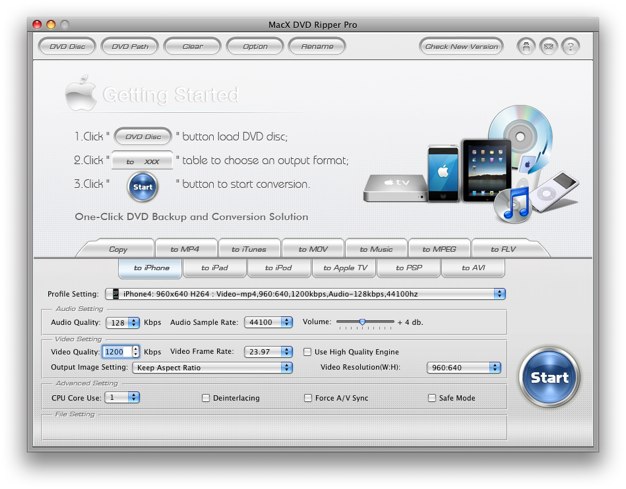Click the music note disc image
626x489 pixels.
point(514,205)
